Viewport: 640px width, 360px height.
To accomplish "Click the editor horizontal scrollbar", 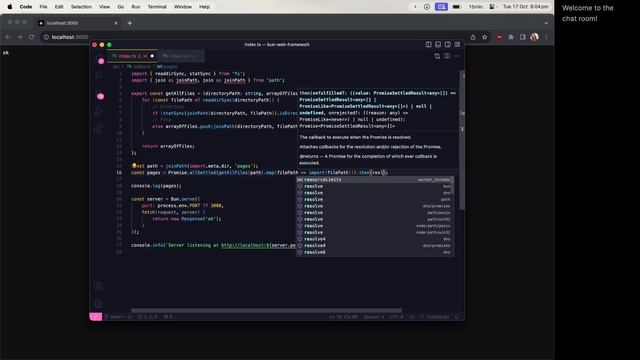I will pyautogui.click(x=267, y=311).
